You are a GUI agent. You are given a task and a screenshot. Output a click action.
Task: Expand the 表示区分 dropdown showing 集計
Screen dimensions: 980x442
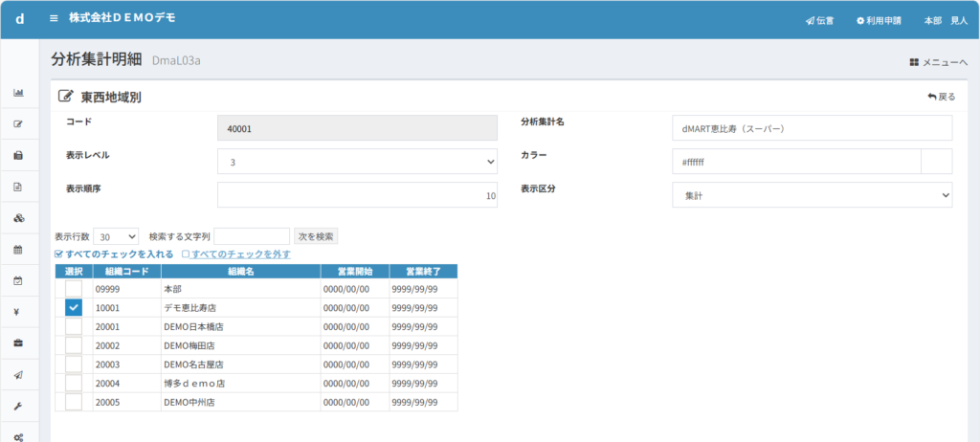[x=812, y=195]
